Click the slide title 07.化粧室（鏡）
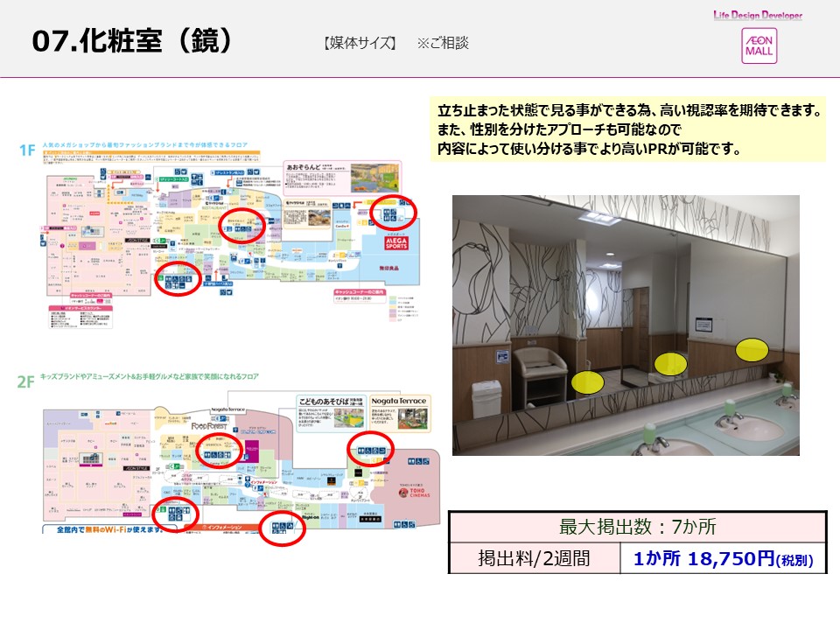 [x=131, y=41]
